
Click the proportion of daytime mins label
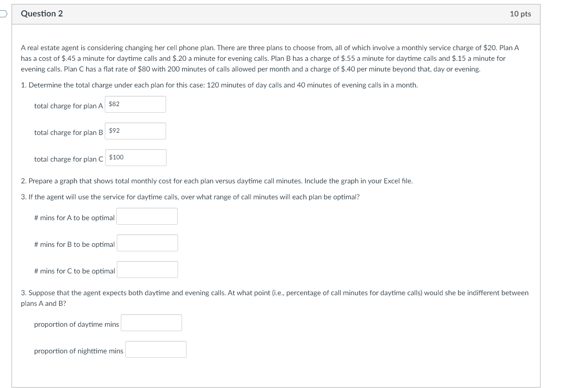pyautogui.click(x=76, y=325)
